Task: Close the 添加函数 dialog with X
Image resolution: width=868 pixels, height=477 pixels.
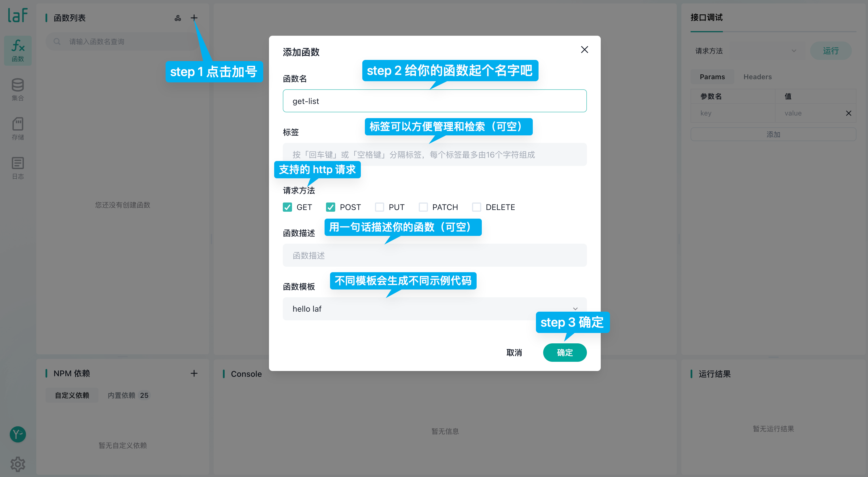Action: pos(585,50)
